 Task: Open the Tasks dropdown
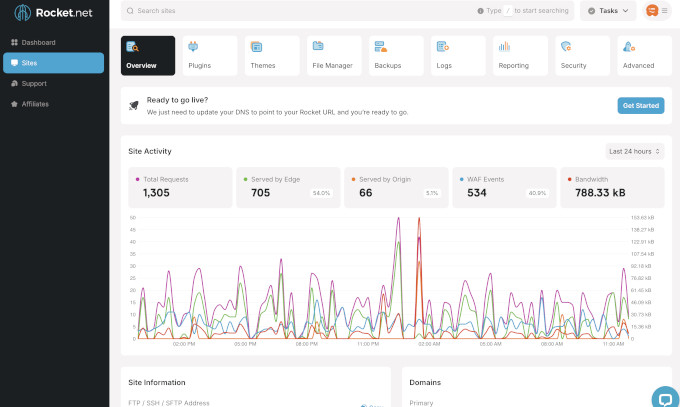click(x=608, y=11)
